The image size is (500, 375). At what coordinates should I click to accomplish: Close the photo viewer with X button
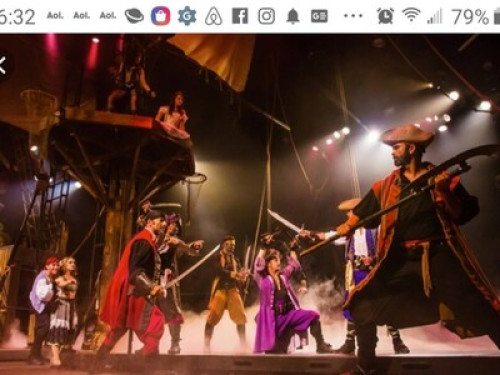3,65
